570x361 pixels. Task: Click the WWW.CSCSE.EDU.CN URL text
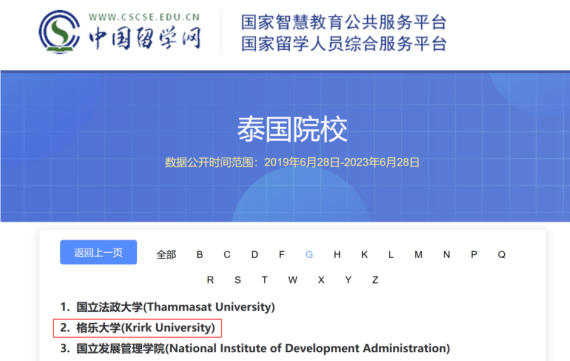tap(144, 17)
